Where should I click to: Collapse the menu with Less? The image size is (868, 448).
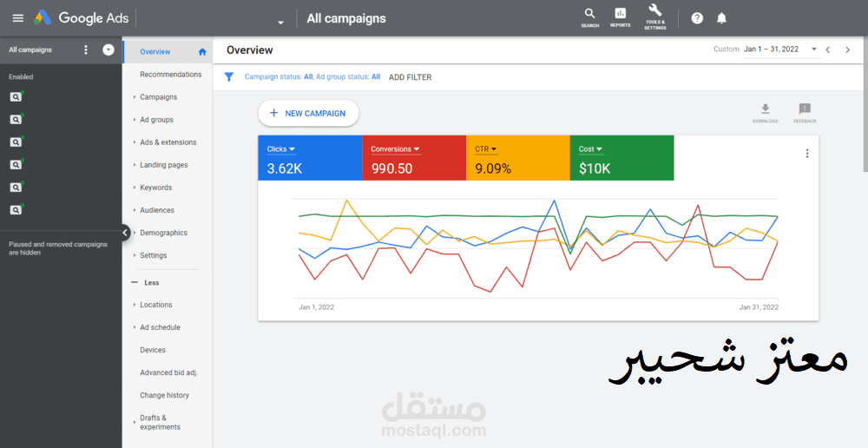(x=145, y=282)
